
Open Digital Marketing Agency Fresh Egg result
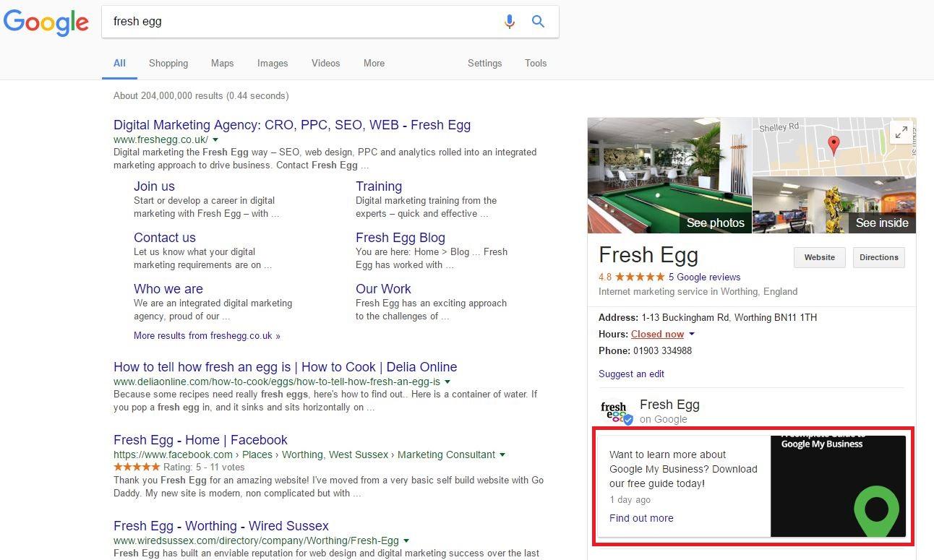[292, 125]
